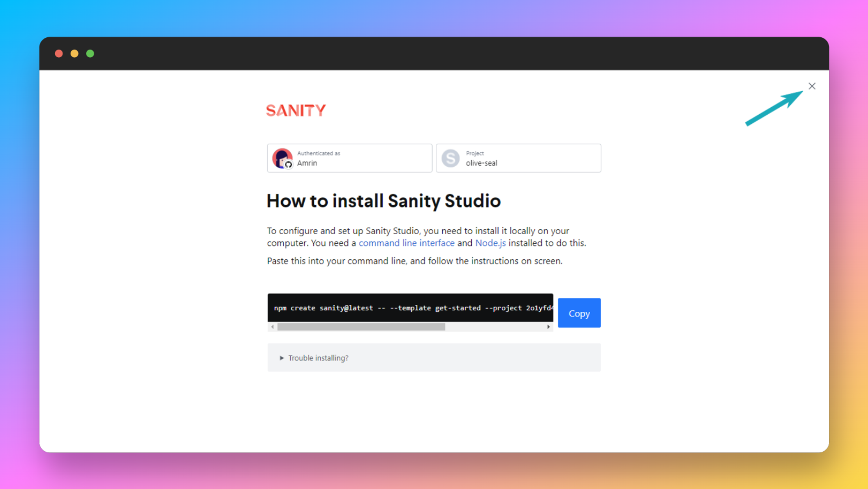Click the GitHub icon on Amrin's avatar

[x=288, y=165]
